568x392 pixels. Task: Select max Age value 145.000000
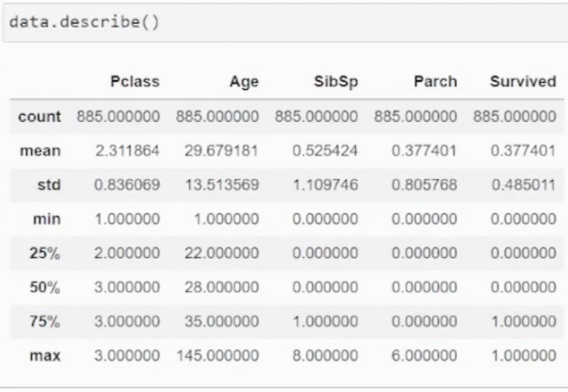point(218,355)
